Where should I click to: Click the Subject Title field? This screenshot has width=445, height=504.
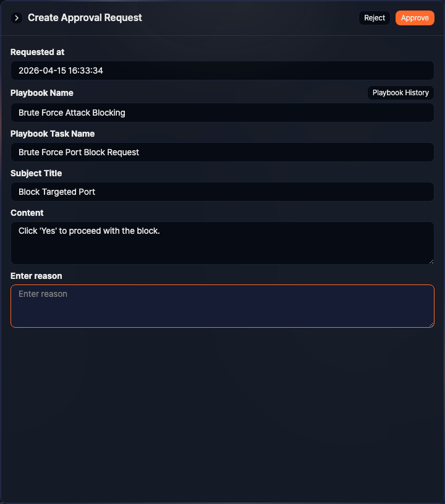coord(222,192)
